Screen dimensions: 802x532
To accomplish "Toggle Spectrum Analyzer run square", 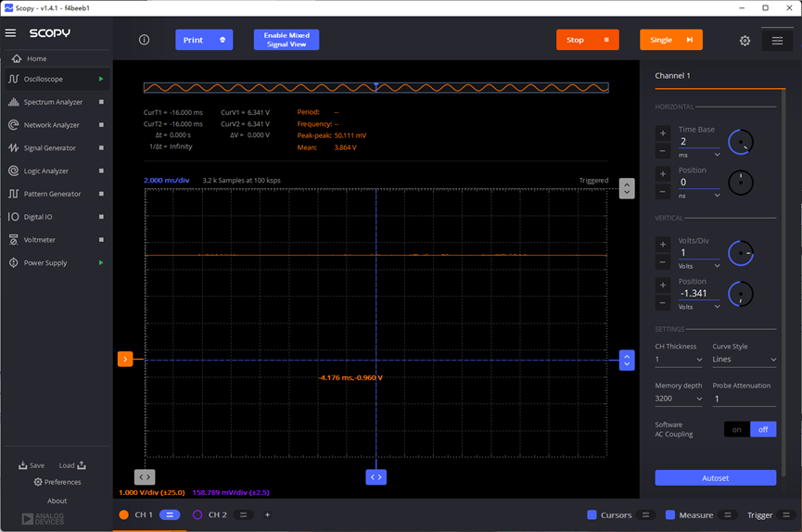I will point(101,102).
